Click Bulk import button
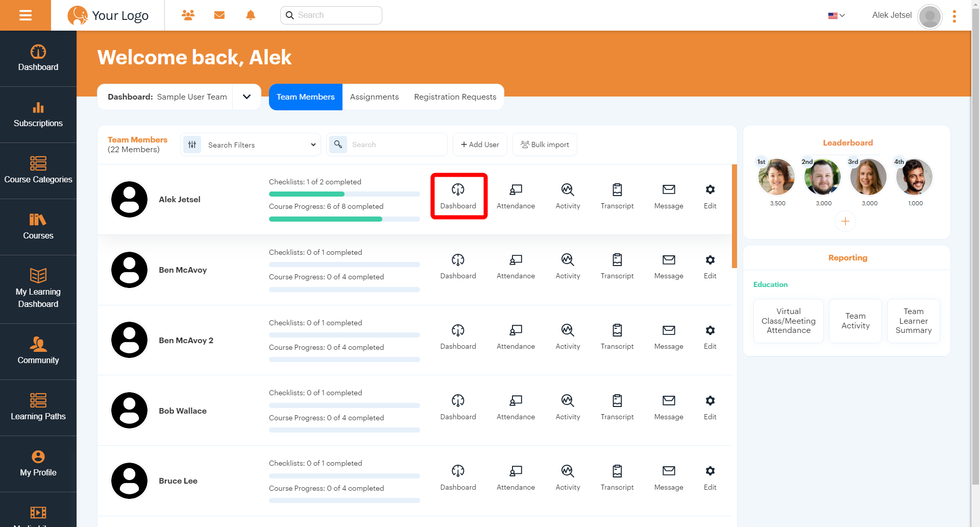This screenshot has height=527, width=980. click(545, 145)
